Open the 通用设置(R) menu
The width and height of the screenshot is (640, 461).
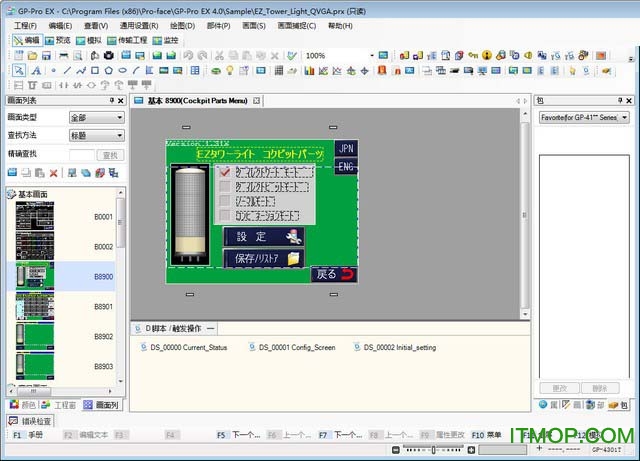point(139,26)
